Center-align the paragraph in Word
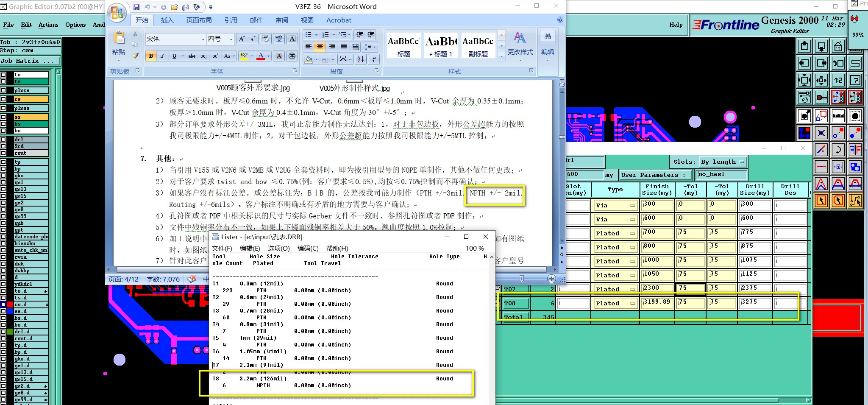The image size is (868, 405). coord(320,47)
